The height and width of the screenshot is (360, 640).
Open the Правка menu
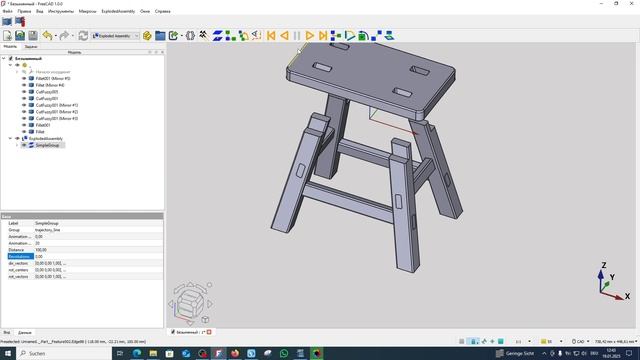(24, 11)
